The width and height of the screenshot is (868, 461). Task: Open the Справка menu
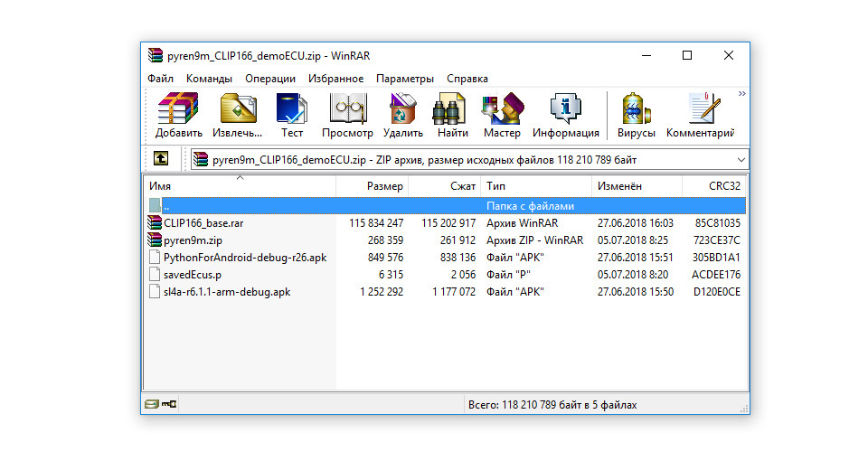point(467,79)
